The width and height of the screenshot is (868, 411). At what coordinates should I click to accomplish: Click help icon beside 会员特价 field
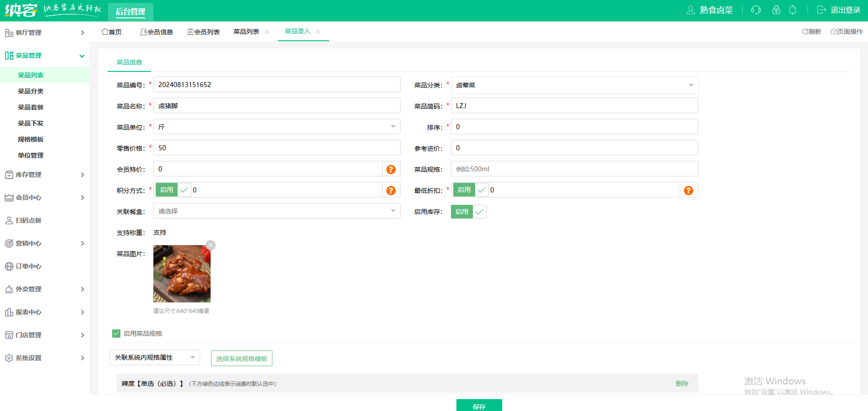point(391,170)
